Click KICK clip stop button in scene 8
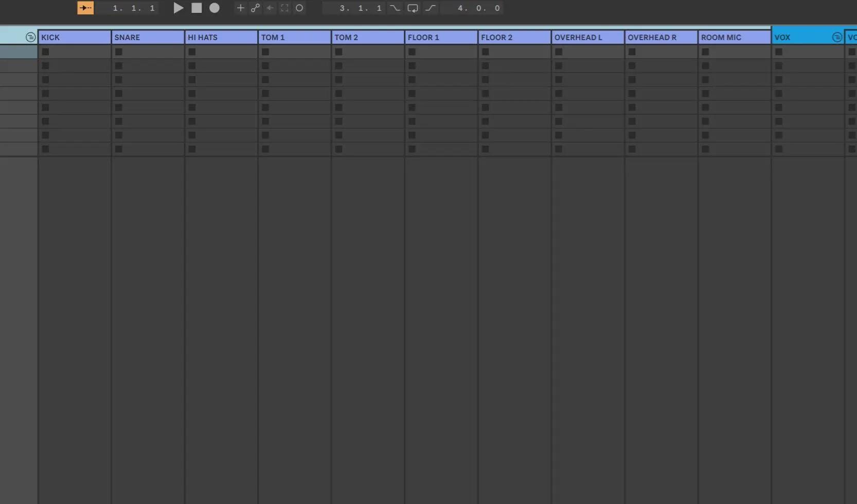Viewport: 857px width, 504px height. coord(45,149)
